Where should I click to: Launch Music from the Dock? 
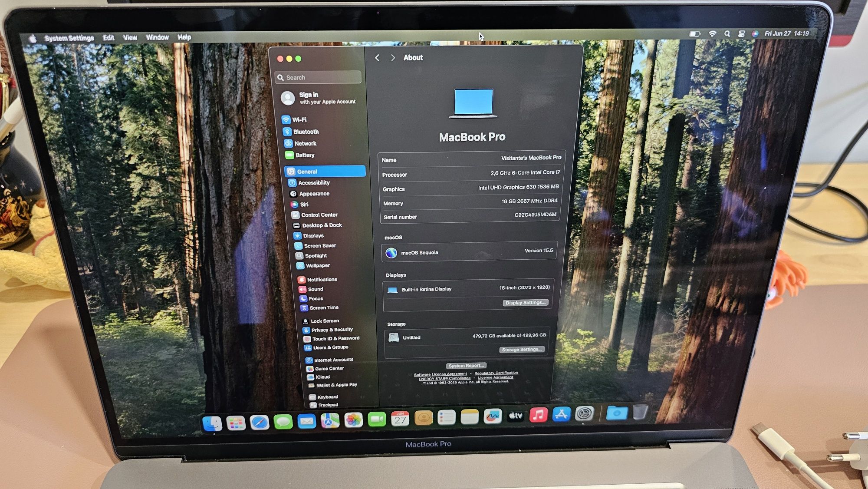coord(538,415)
